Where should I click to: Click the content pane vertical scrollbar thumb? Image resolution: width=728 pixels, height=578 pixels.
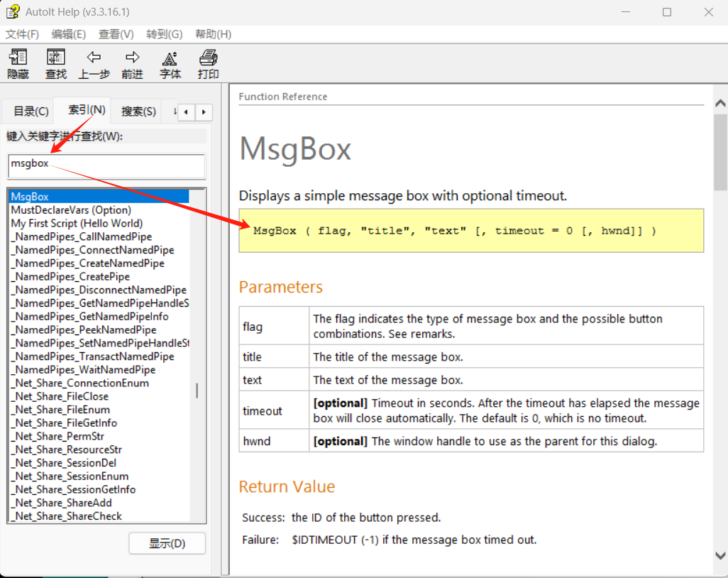720,153
